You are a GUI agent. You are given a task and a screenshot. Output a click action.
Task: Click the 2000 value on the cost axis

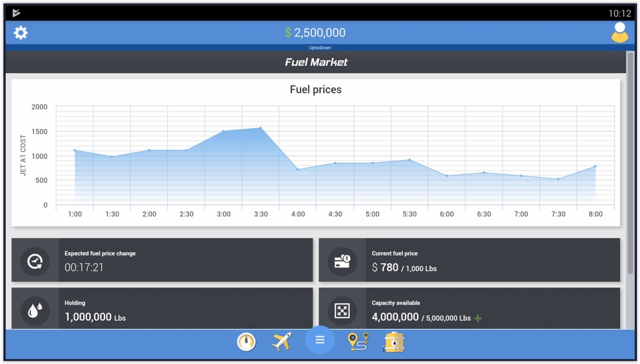39,107
